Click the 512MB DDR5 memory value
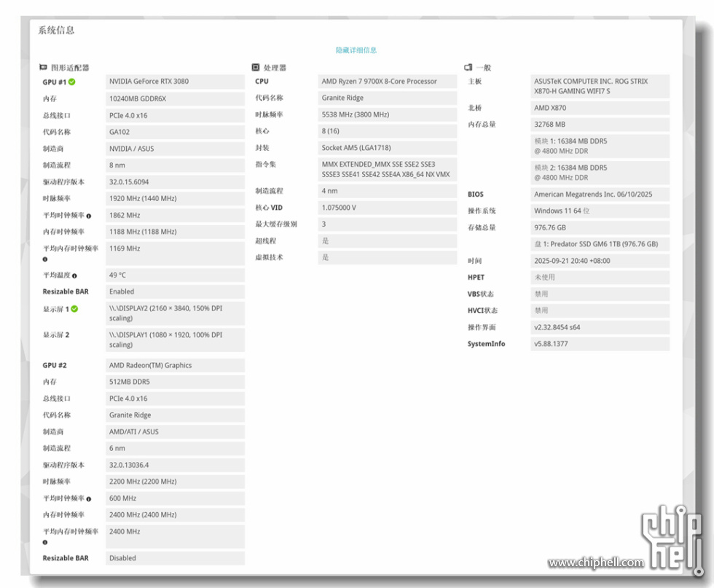The width and height of the screenshot is (714, 588). click(x=176, y=382)
